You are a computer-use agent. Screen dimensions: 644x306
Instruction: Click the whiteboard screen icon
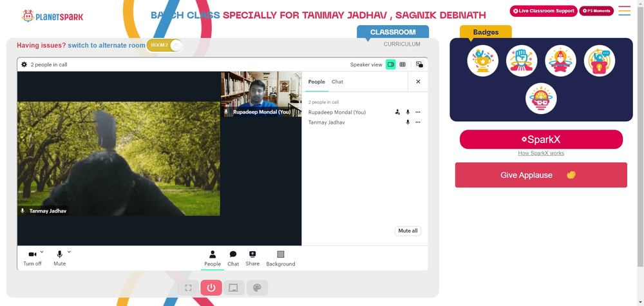pos(234,287)
